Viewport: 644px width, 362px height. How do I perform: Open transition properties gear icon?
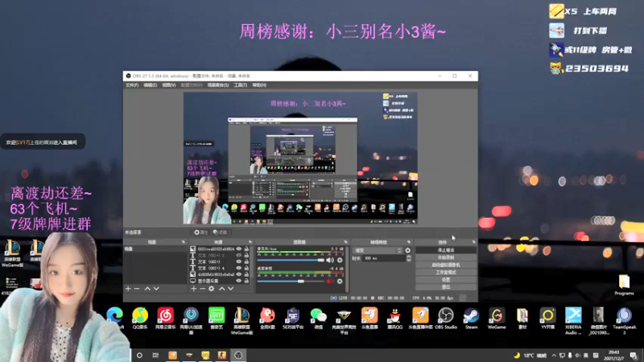(408, 250)
